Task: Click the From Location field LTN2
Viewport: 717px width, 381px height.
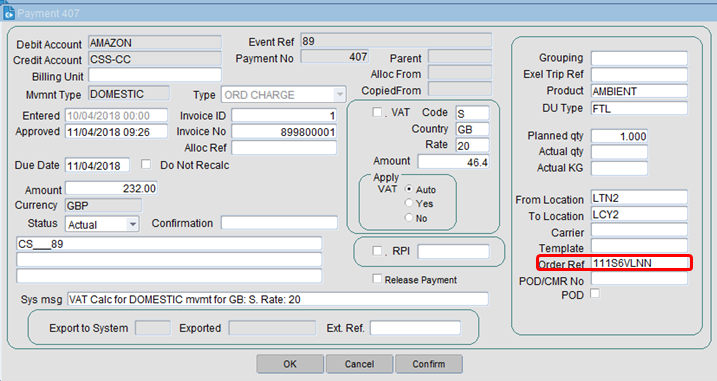Action: point(639,197)
